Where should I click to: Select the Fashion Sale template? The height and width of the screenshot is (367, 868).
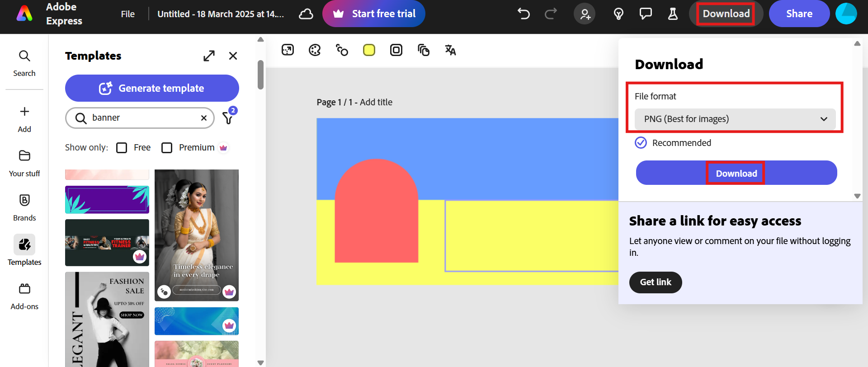coord(107,319)
